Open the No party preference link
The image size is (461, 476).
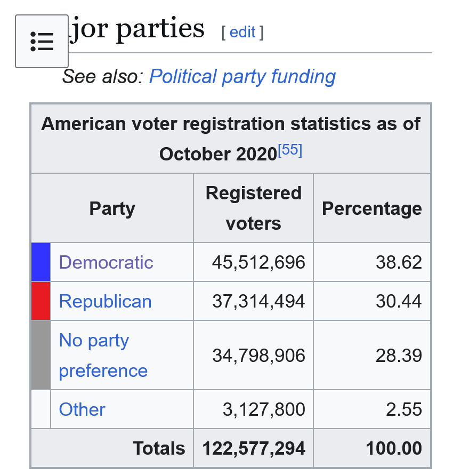tap(103, 355)
